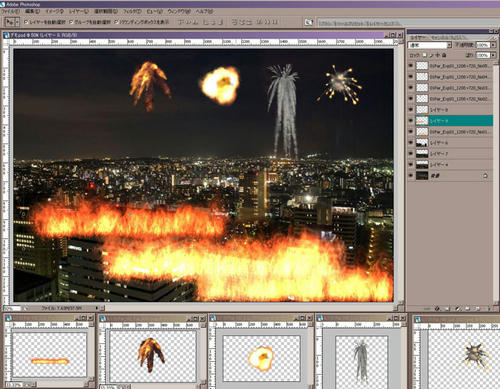500x389 pixels.
Task: Expand the opacity slider arrow in Layers panel
Action: click(493, 45)
